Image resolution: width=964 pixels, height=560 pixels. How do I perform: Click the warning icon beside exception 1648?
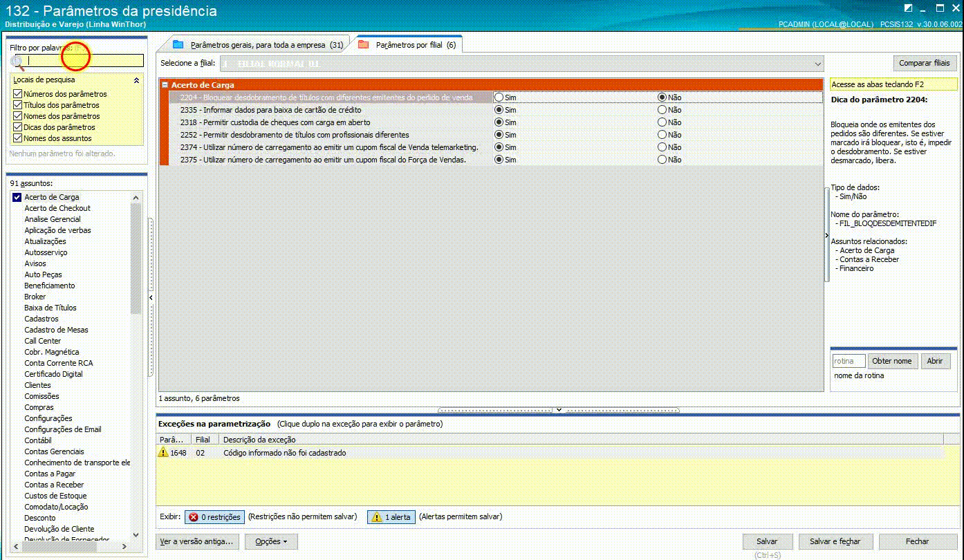[163, 453]
